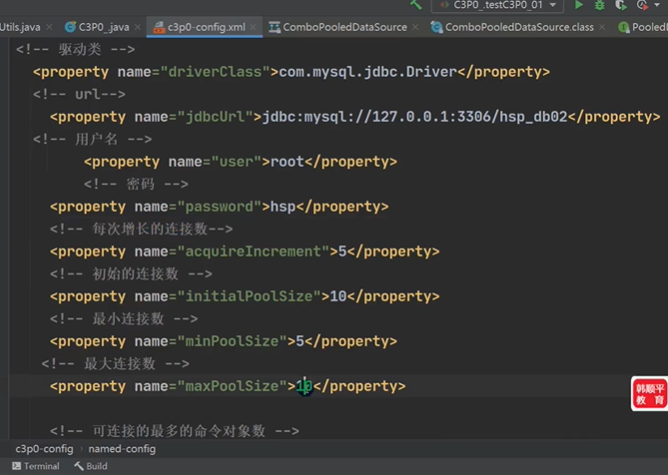The image size is (668, 475).
Task: Click the 密码 comment line
Action: [x=136, y=184]
